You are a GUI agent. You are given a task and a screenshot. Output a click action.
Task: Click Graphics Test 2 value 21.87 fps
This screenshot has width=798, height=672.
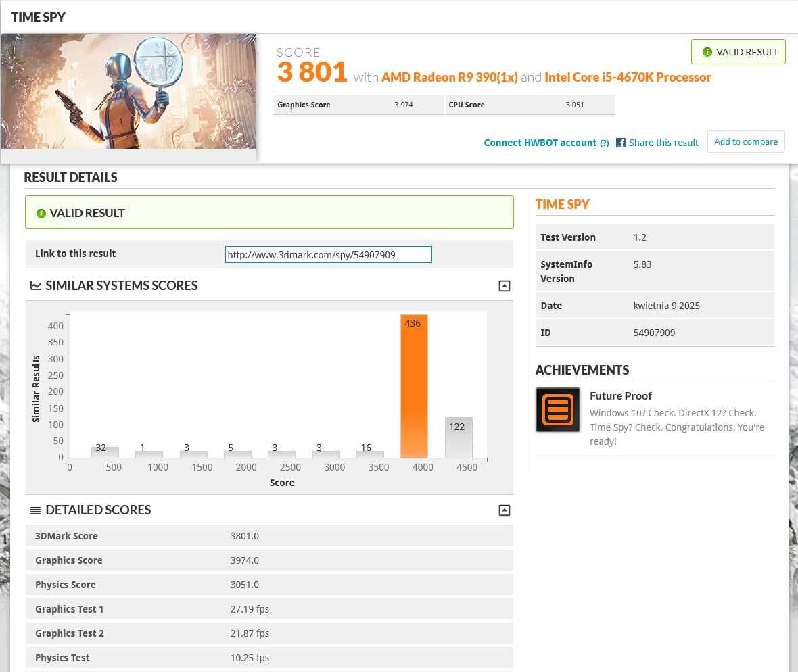[250, 634]
